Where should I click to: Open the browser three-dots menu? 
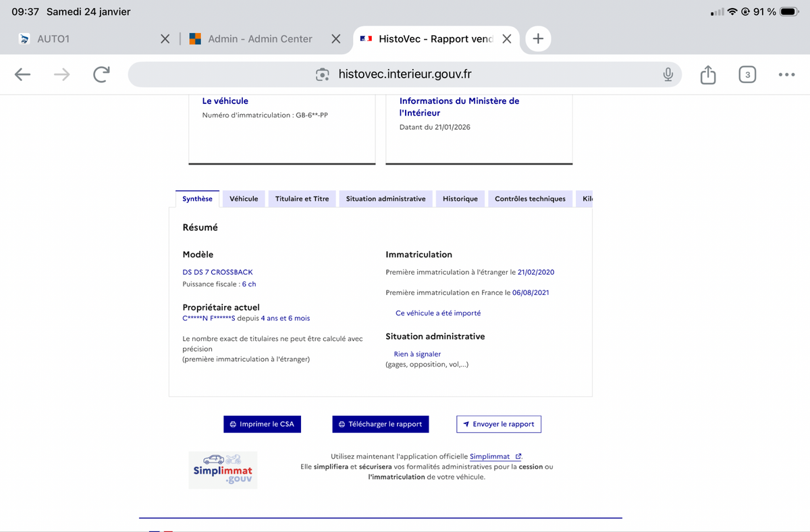click(x=786, y=75)
